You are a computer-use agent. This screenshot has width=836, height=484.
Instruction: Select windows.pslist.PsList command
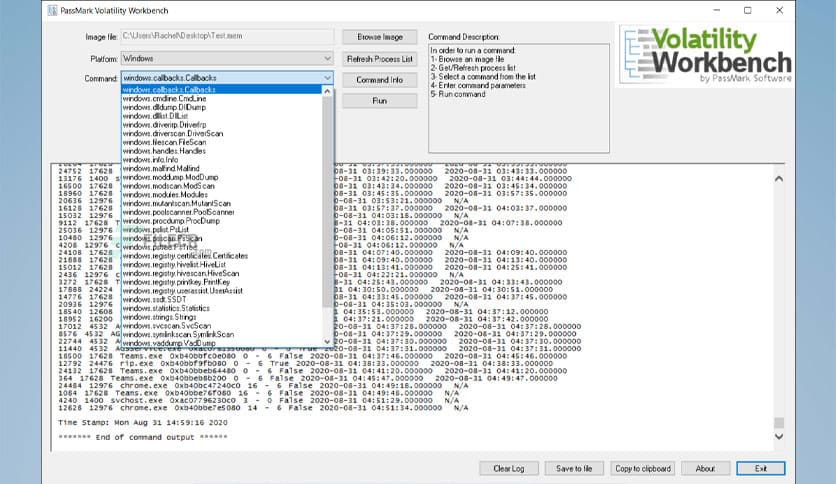(221, 230)
